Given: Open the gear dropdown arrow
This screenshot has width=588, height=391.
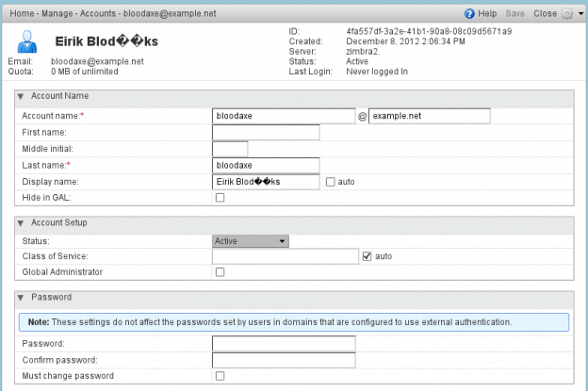Looking at the screenshot, I should tap(580, 14).
